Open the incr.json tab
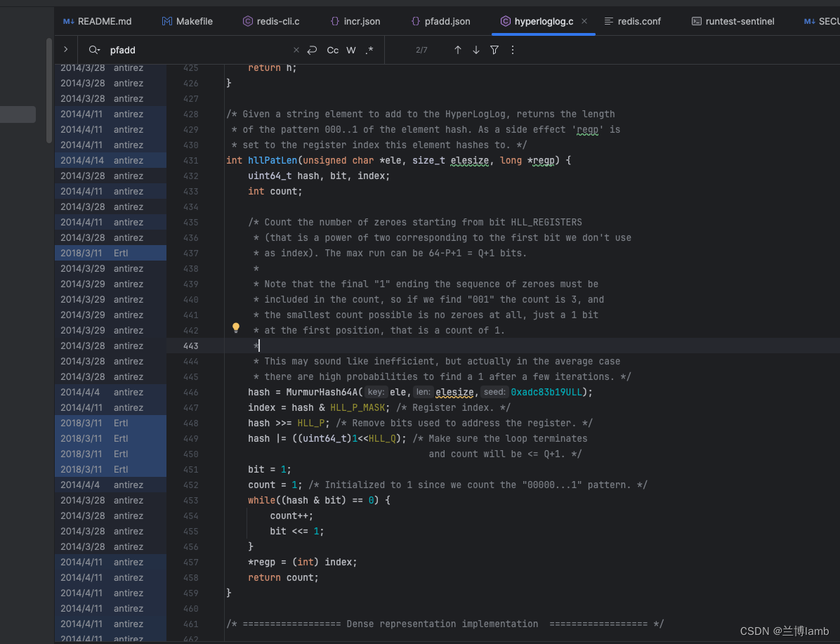840x644 pixels. (x=355, y=22)
